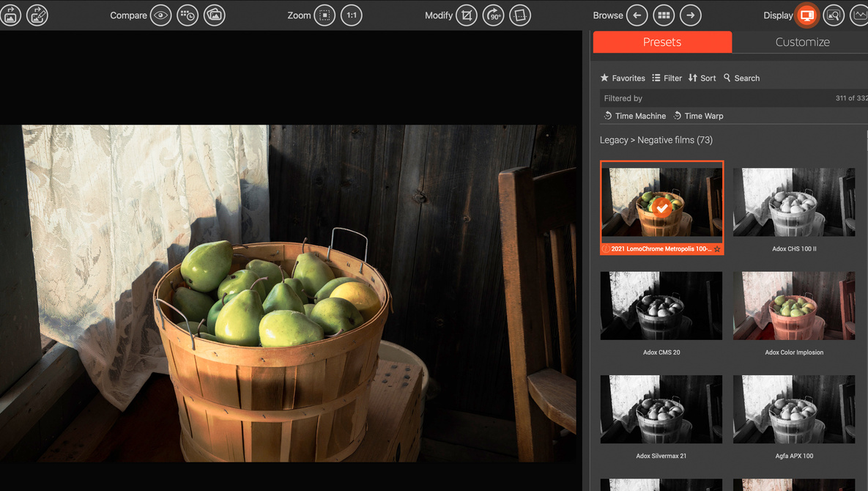
Task: Toggle the presets display panel
Action: coord(806,15)
